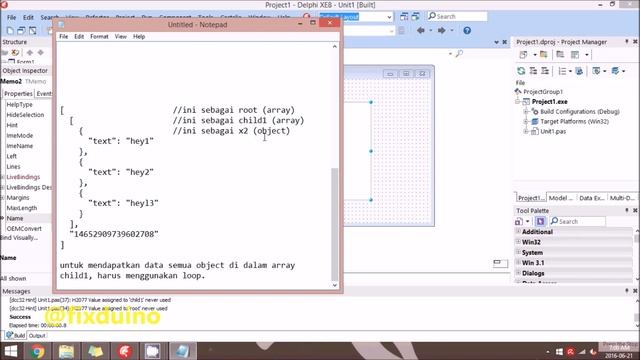Click the Project Manager green Sync refresh icon

coord(521,71)
